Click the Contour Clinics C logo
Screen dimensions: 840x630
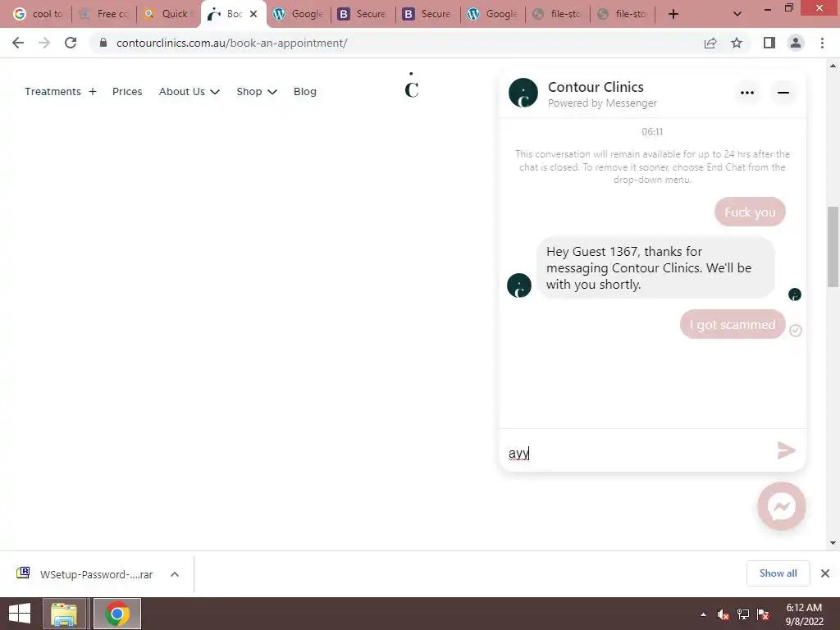pyautogui.click(x=412, y=85)
